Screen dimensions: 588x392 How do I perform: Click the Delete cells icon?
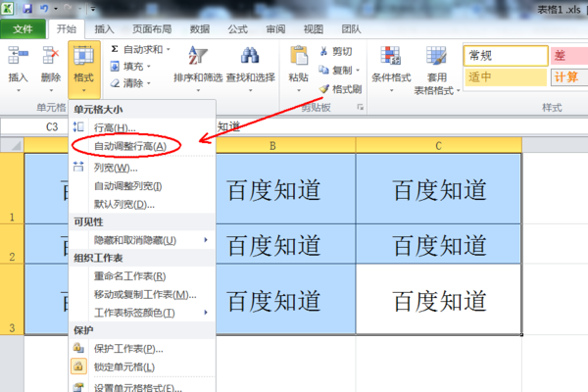pos(51,55)
